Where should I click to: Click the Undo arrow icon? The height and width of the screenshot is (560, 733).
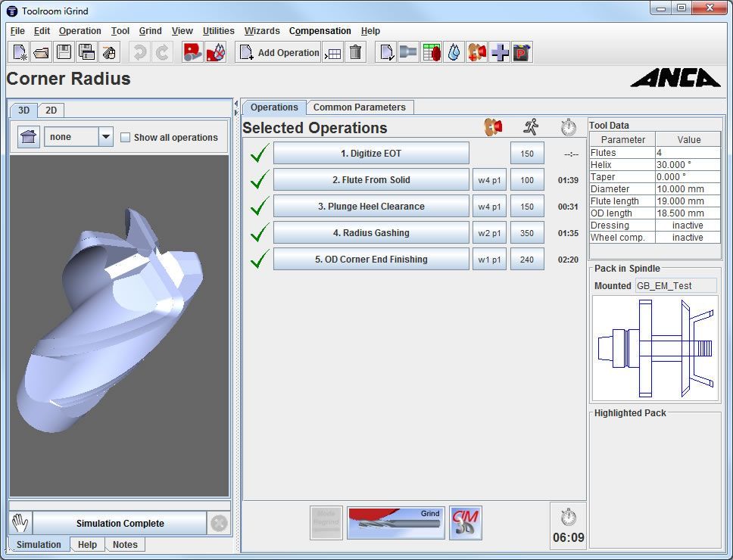click(x=139, y=52)
